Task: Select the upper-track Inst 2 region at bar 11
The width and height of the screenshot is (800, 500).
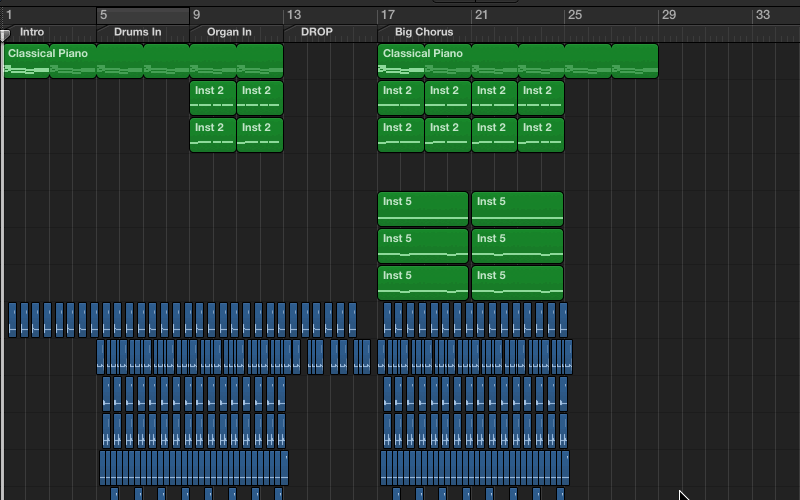Action: coord(260,97)
